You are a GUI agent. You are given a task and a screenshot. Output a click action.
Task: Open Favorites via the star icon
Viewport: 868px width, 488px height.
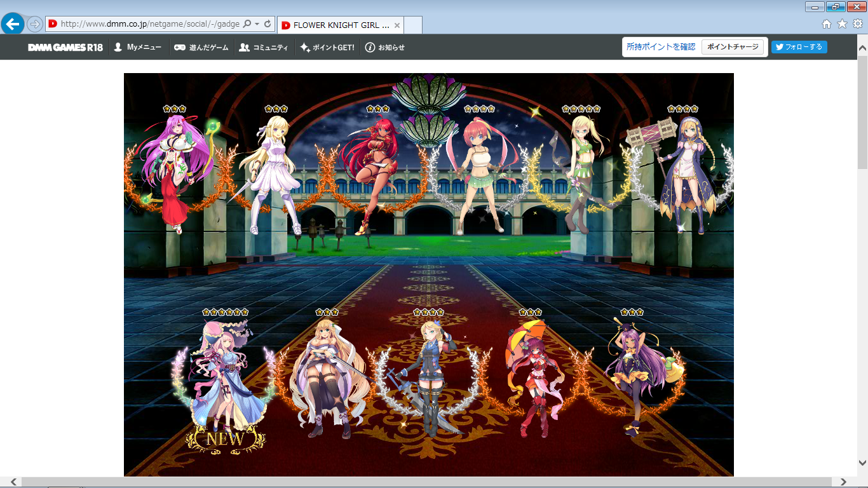click(x=843, y=24)
